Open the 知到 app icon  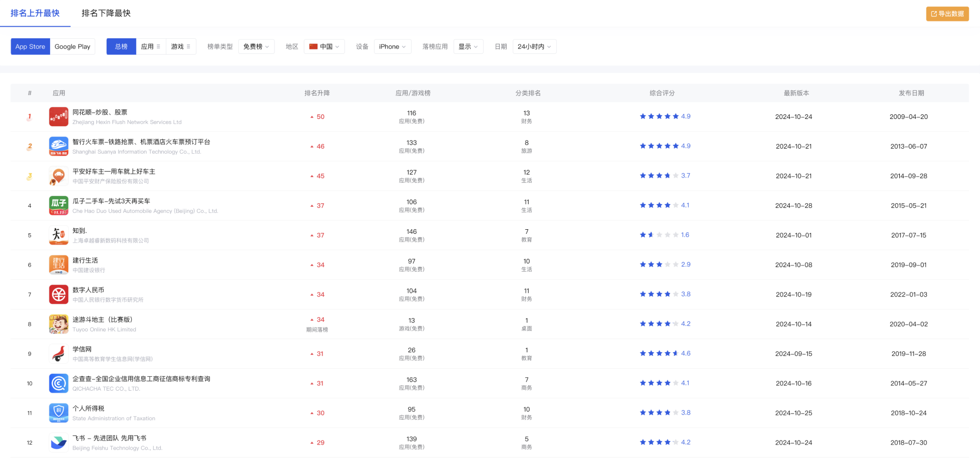59,235
